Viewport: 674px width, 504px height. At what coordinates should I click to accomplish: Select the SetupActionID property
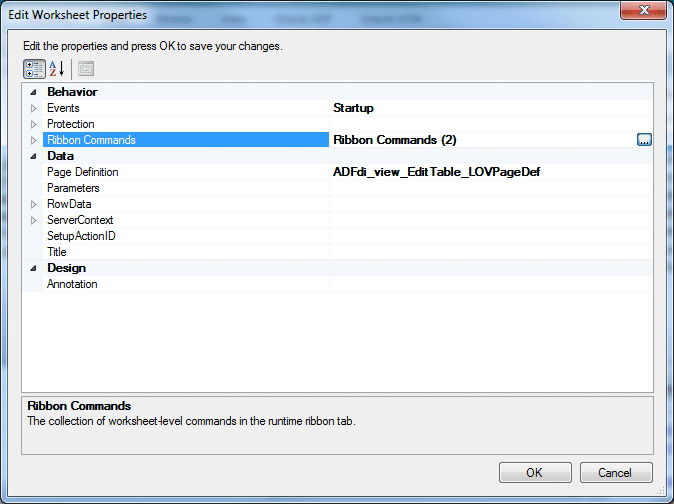point(186,236)
